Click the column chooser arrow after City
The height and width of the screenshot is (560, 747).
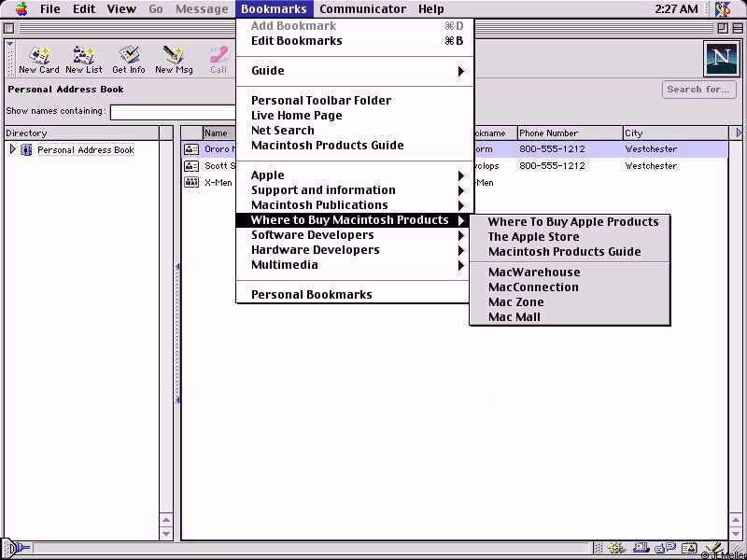[x=739, y=133]
